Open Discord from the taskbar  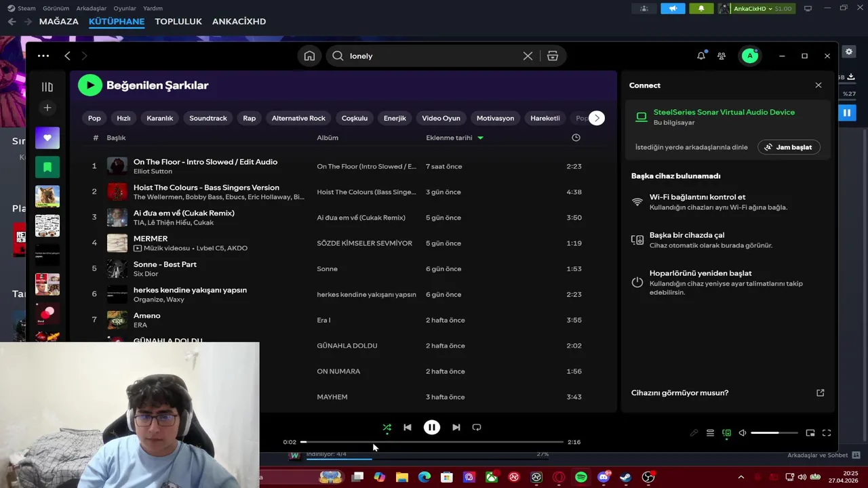[604, 477]
